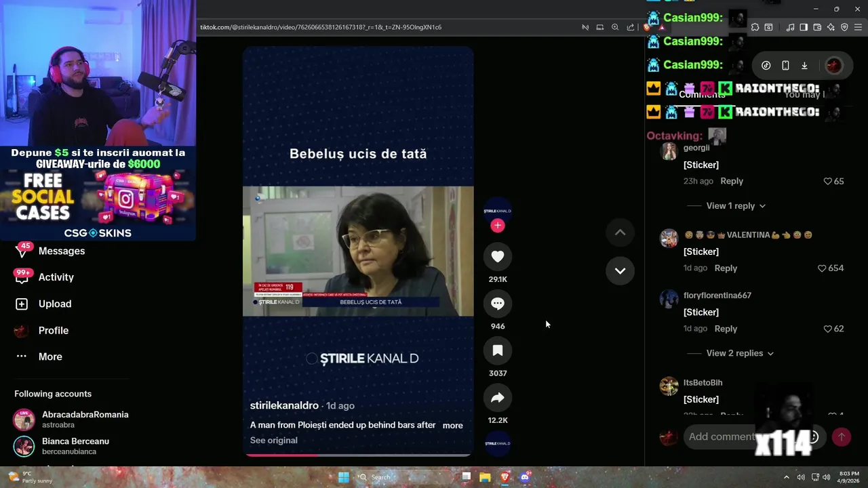Follow stirilekanaldro with the red plus button
This screenshot has width=868, height=488.
498,226
